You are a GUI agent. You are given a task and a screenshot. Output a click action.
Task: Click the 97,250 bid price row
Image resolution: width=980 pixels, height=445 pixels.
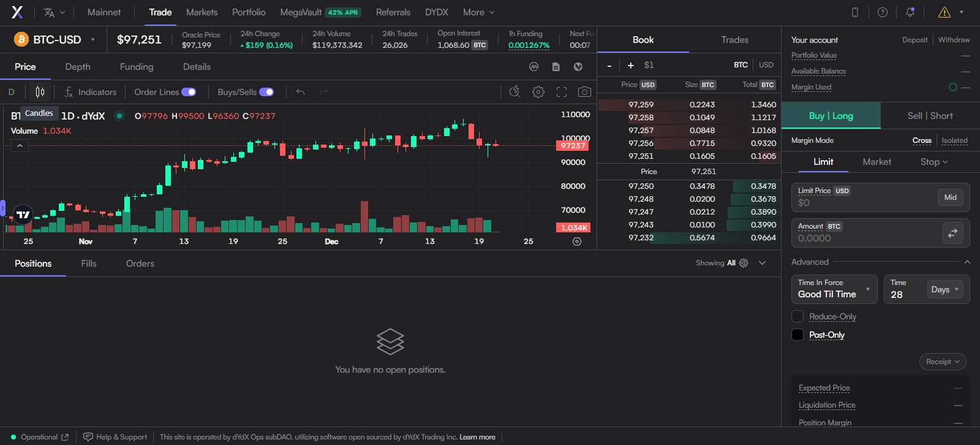[x=689, y=186]
